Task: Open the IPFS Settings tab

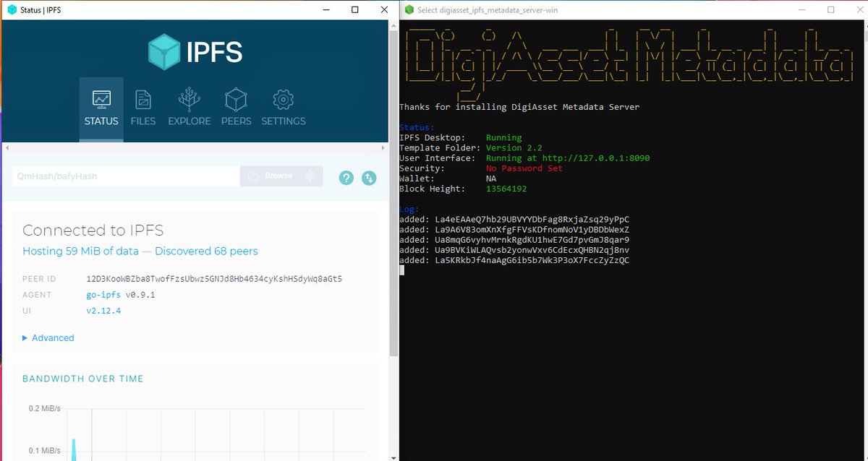Action: click(284, 109)
